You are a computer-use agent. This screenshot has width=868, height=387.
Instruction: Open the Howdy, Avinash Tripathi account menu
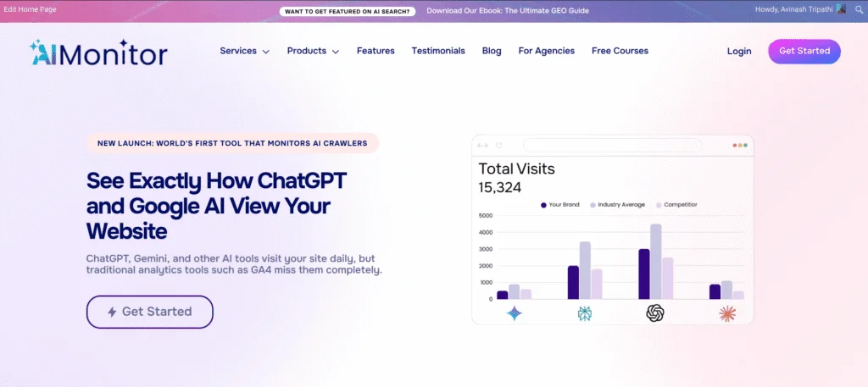pyautogui.click(x=794, y=10)
